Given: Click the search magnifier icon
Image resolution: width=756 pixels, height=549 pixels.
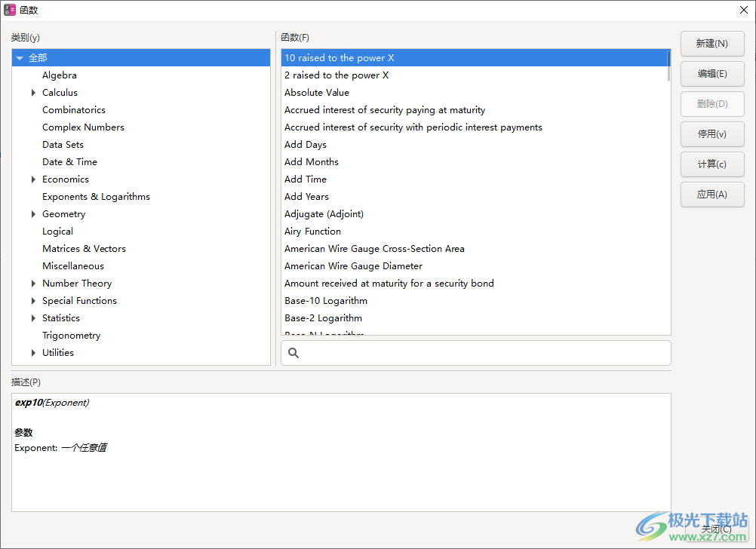Looking at the screenshot, I should 293,353.
